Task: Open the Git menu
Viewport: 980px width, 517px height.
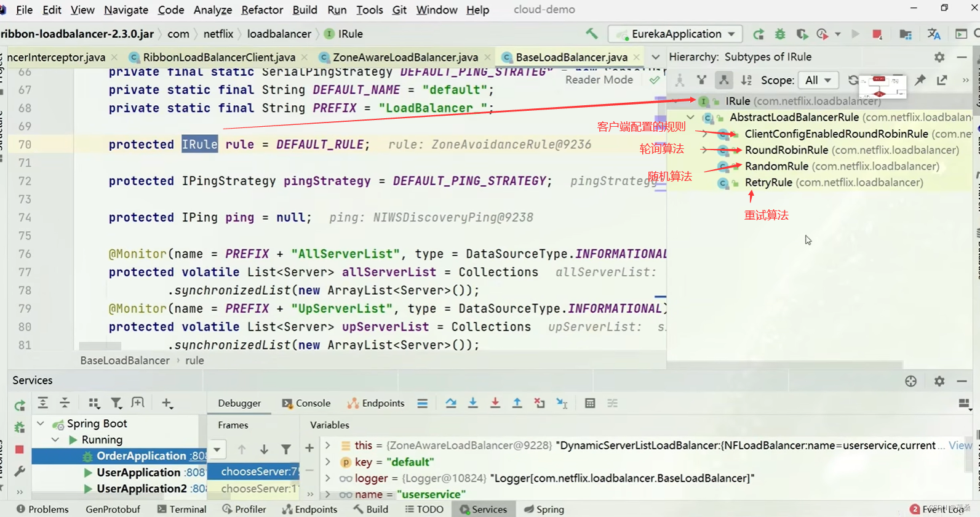Action: 399,10
